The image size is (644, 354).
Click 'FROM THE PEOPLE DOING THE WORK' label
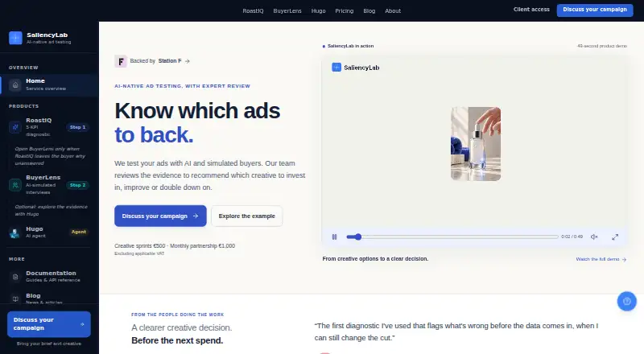click(177, 315)
